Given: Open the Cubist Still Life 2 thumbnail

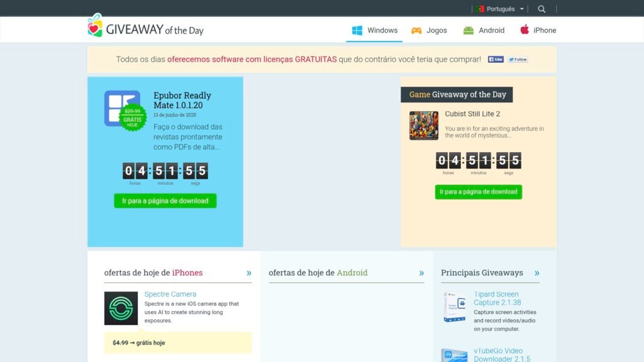Looking at the screenshot, I should click(x=424, y=126).
